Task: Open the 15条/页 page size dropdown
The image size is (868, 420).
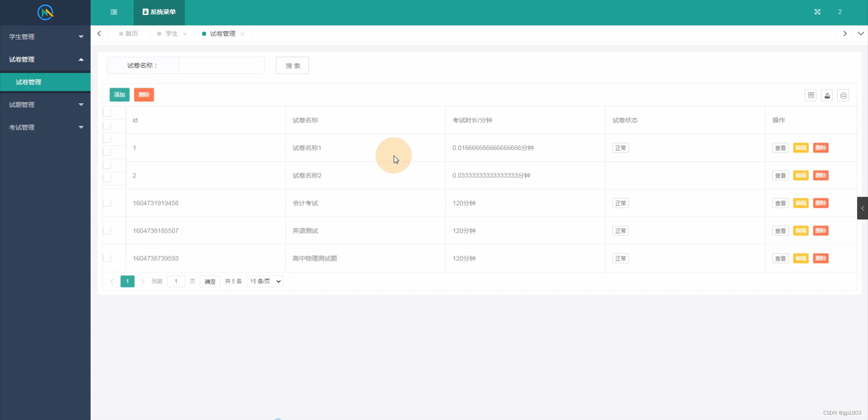Action: [x=264, y=281]
